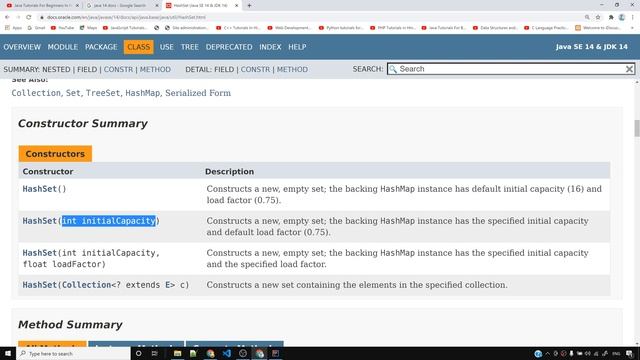Open the INDEX nav item
This screenshot has height=360, width=640.
point(270,47)
